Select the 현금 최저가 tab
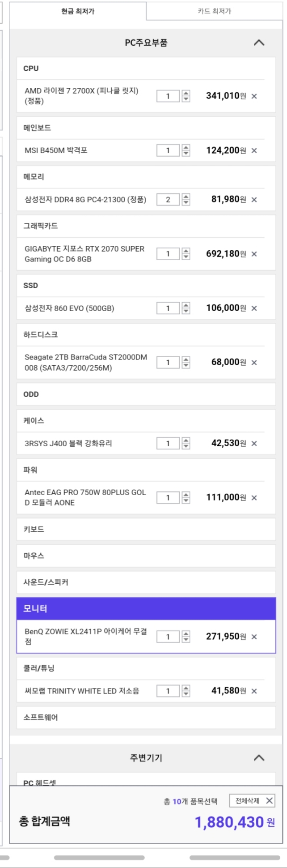This screenshot has width=287, height=868. (78, 11)
